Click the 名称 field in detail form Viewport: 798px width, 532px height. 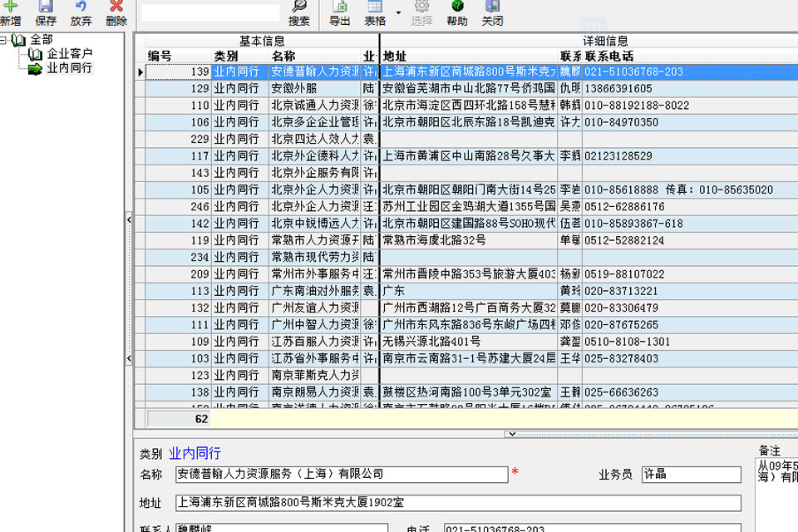341,474
